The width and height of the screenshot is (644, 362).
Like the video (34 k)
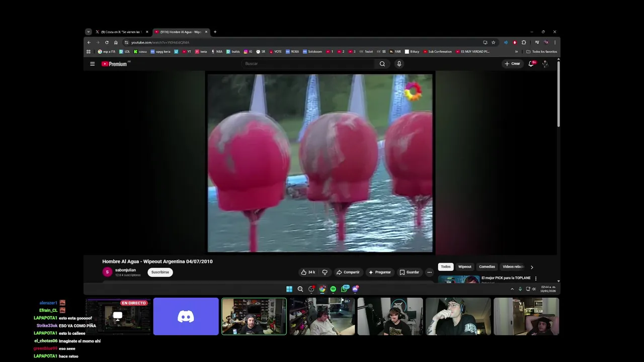pyautogui.click(x=308, y=272)
